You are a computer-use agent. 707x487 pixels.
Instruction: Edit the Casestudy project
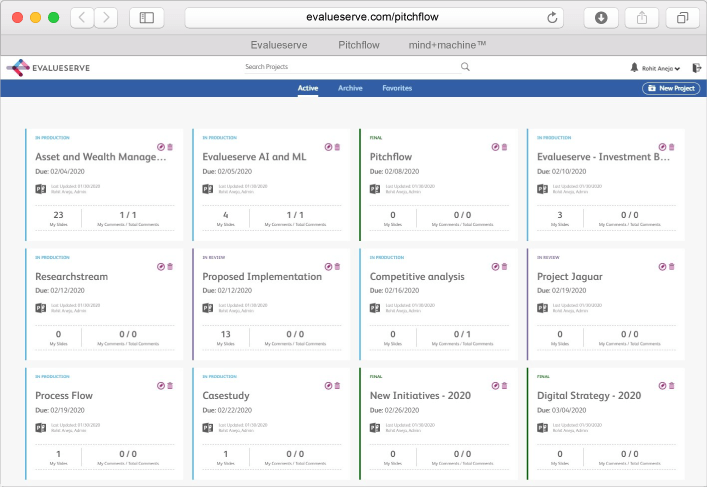coord(328,386)
